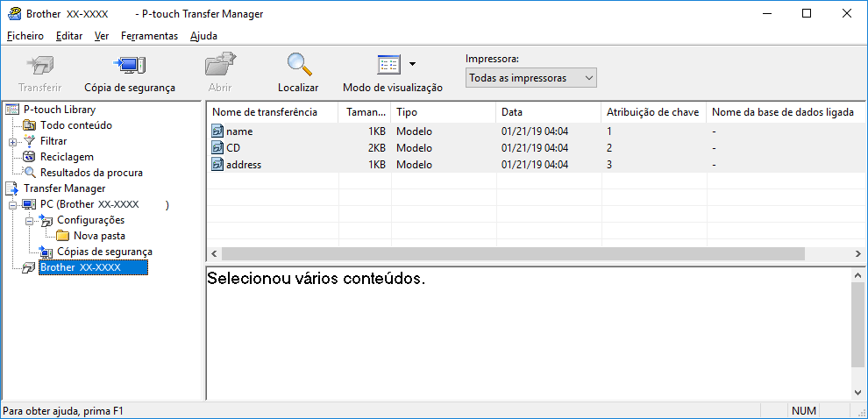
Task: Click the Resultados da procura search icon
Action: tap(30, 173)
